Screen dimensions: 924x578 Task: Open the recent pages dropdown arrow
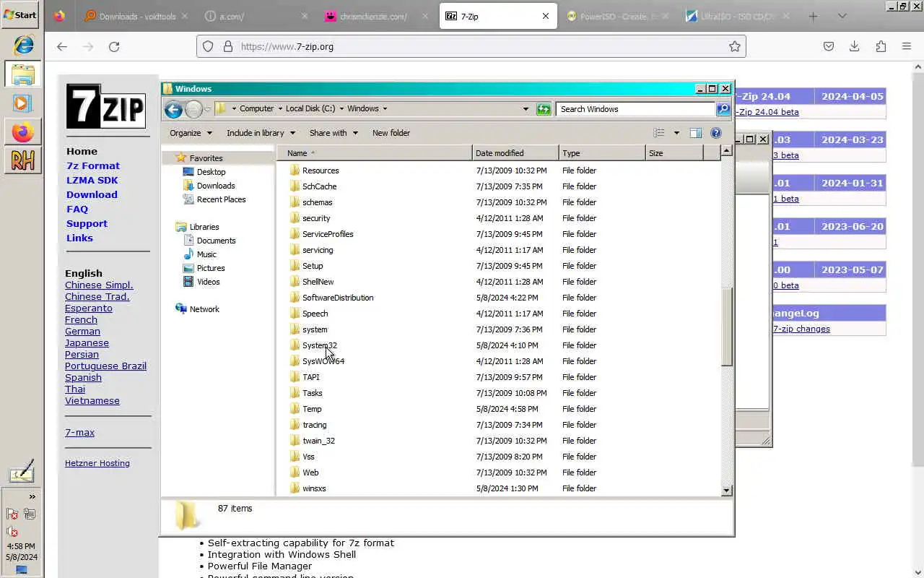click(x=208, y=109)
